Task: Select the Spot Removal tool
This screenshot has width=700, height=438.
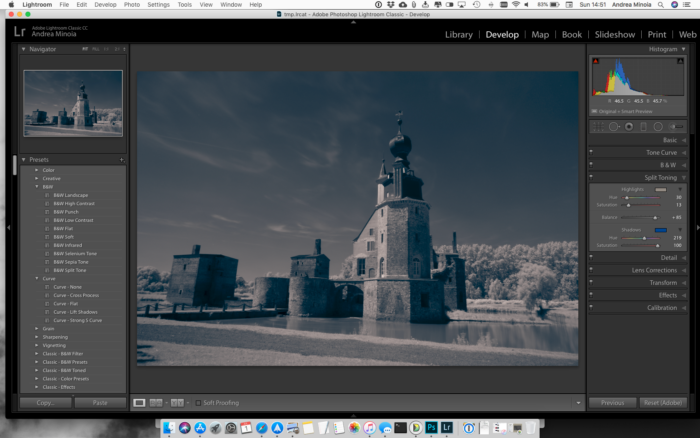Action: tap(614, 127)
